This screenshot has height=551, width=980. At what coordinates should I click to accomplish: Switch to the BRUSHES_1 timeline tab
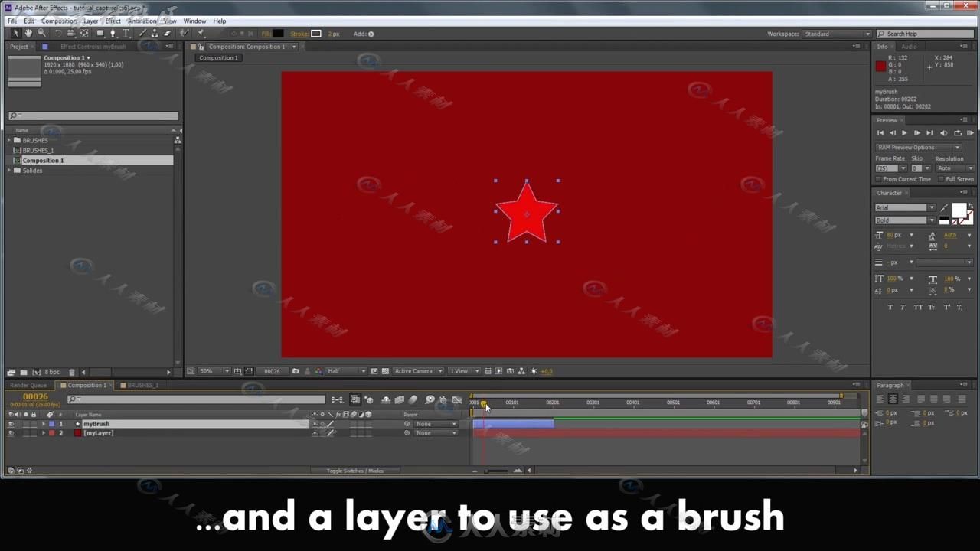142,385
